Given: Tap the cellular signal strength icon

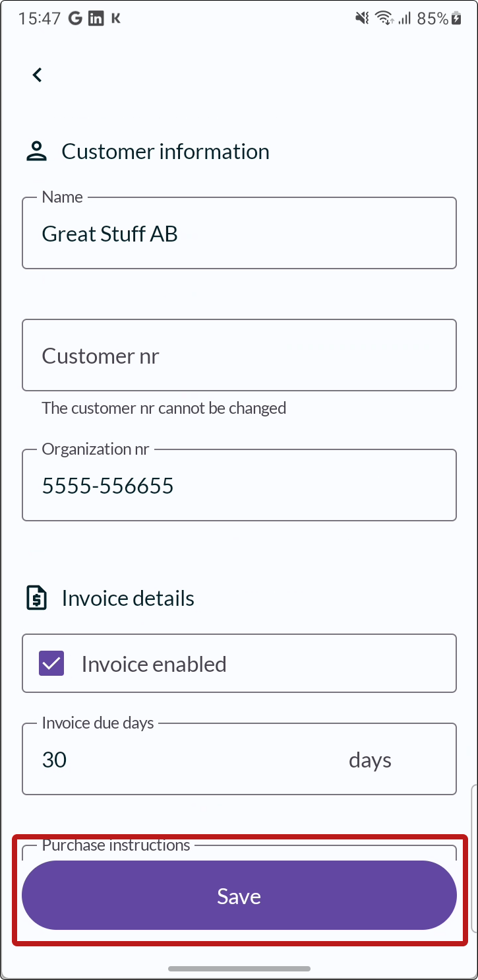Looking at the screenshot, I should click(404, 18).
